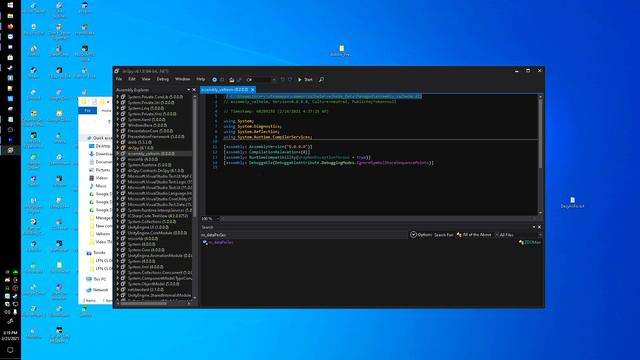Start debugging with the Start button
The height and width of the screenshot is (360, 640).
coord(305,80)
